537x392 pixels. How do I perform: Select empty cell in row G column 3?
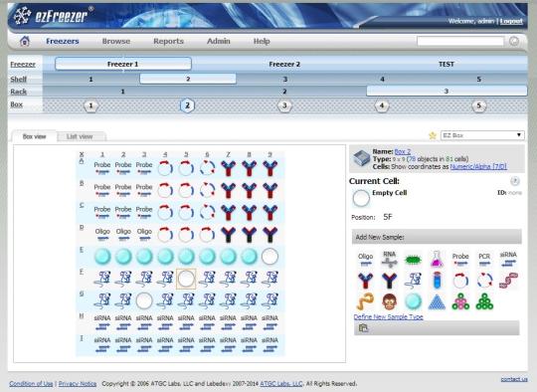[x=144, y=300]
